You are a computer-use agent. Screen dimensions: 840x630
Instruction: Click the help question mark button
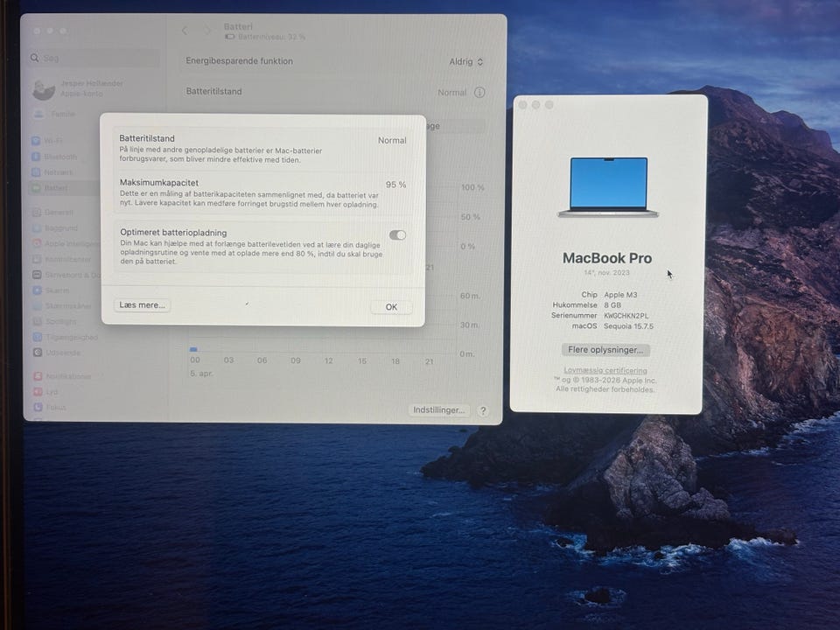point(483,411)
